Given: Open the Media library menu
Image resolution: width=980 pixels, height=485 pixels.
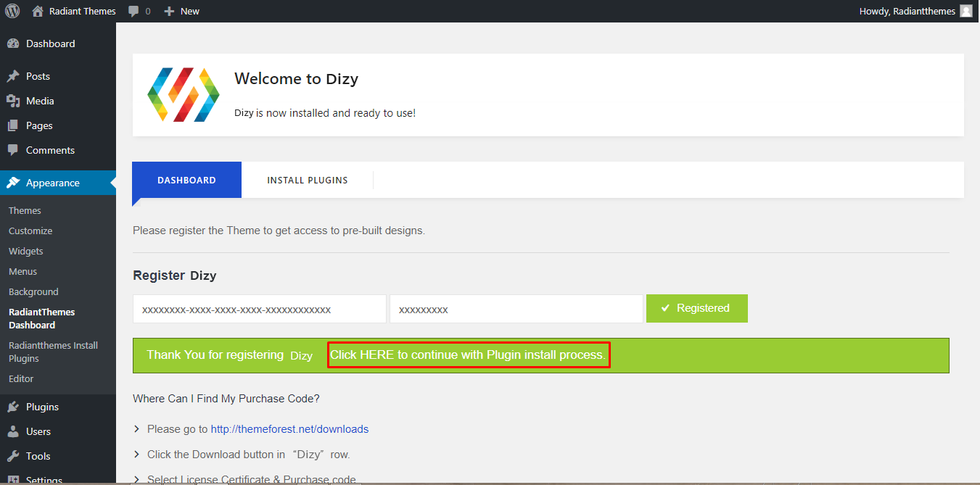Looking at the screenshot, I should pyautogui.click(x=40, y=101).
